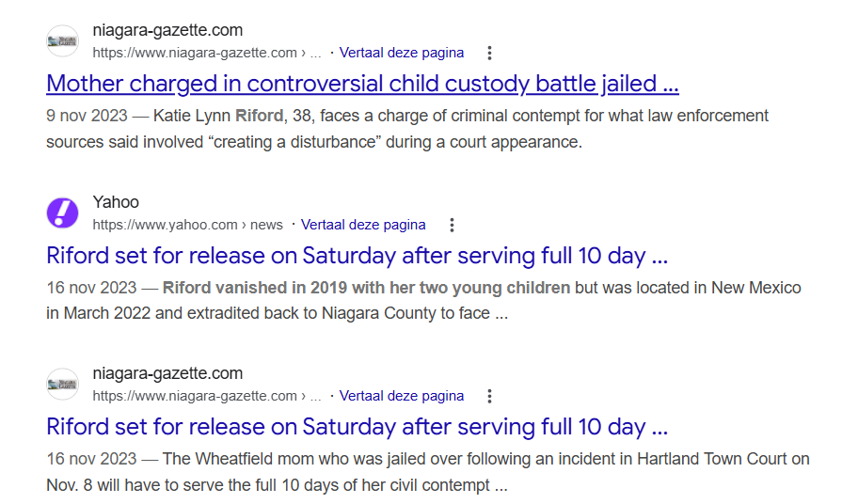The width and height of the screenshot is (858, 504).
Task: Click 'Vertaal deze pagina' on the niagara-gazette 'Riford set for release' result
Action: tap(402, 396)
